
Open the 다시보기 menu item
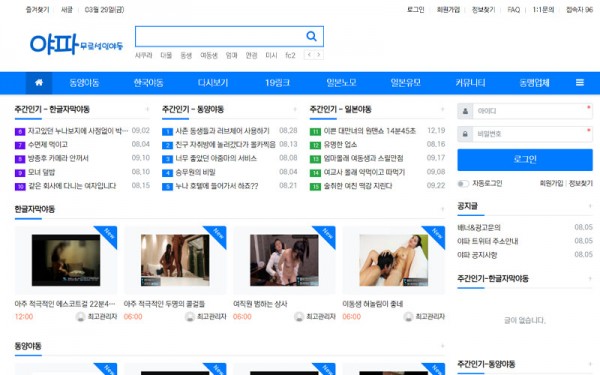213,83
